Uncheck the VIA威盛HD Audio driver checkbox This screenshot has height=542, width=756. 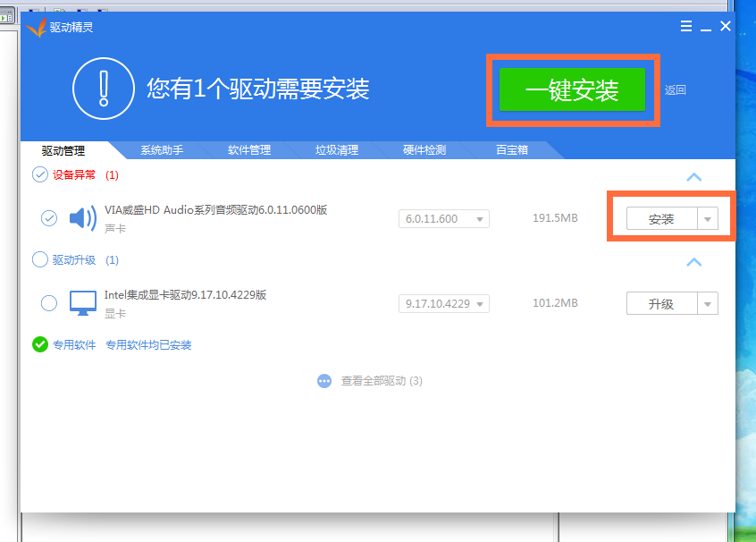(48, 217)
